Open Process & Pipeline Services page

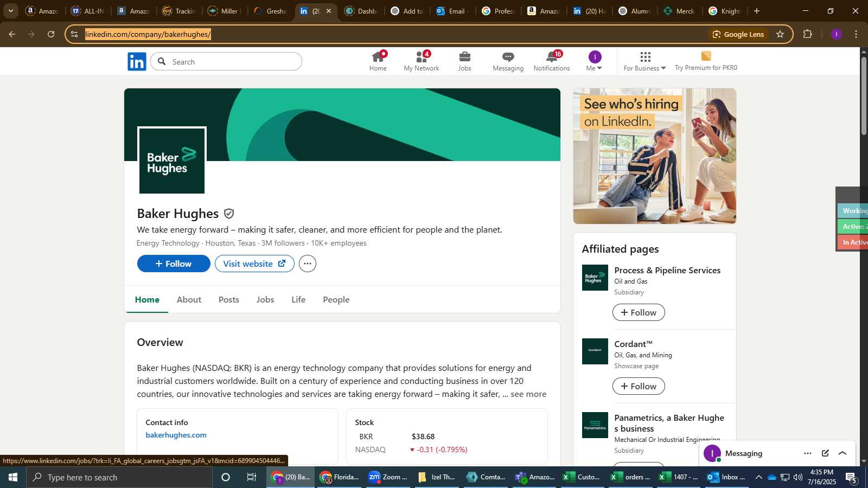(667, 270)
